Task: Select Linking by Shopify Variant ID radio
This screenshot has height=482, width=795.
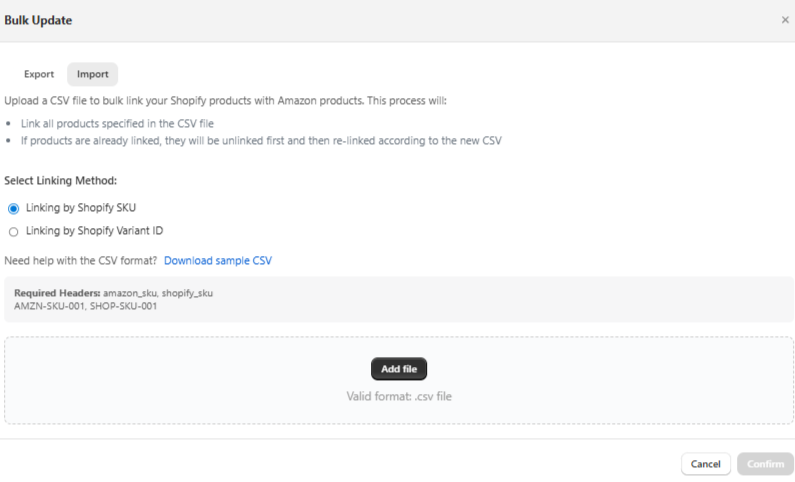Action: coord(13,231)
